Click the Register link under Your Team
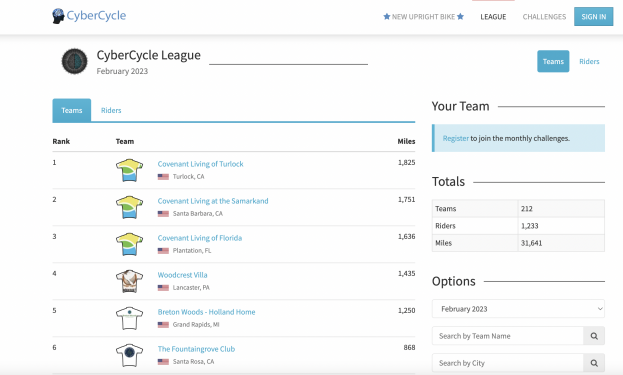 pyautogui.click(x=456, y=138)
